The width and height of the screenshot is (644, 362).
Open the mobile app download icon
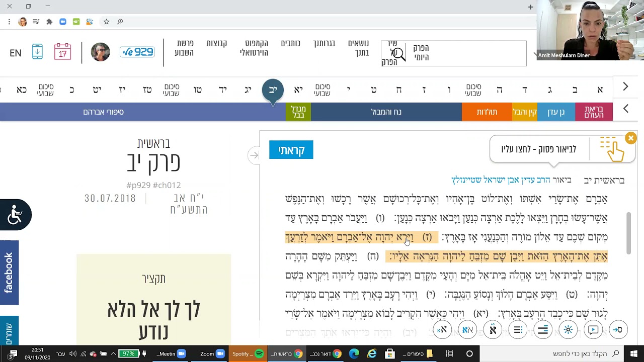38,52
